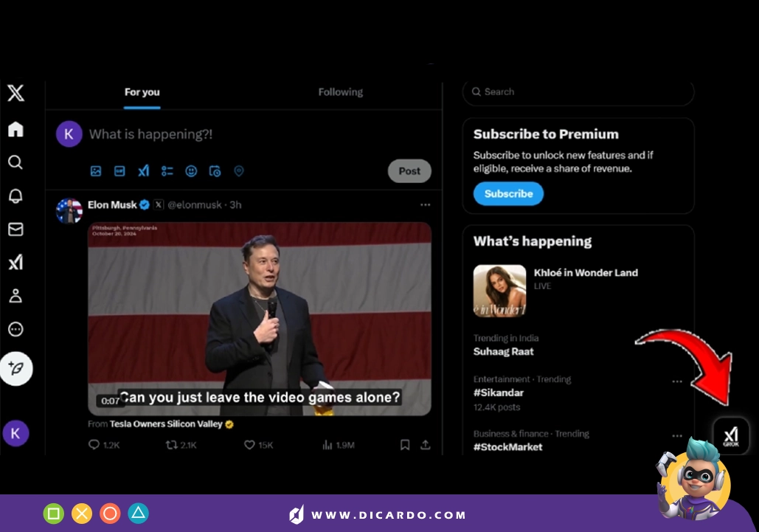
Task: Add a poll using the poll icon
Action: click(x=167, y=171)
